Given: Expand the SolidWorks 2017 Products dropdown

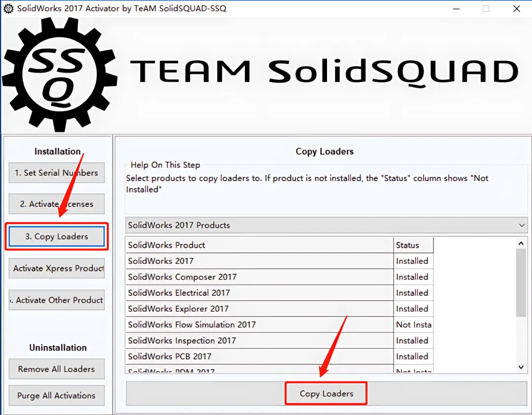Looking at the screenshot, I should (327, 225).
